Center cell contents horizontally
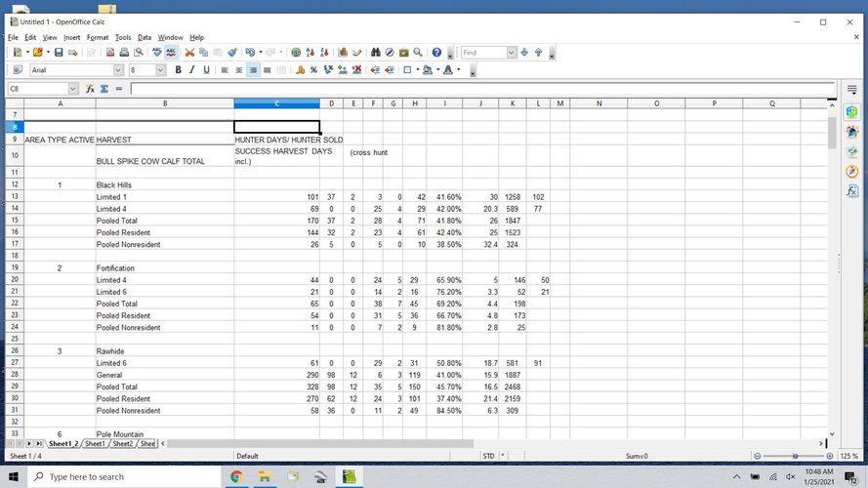 point(238,69)
